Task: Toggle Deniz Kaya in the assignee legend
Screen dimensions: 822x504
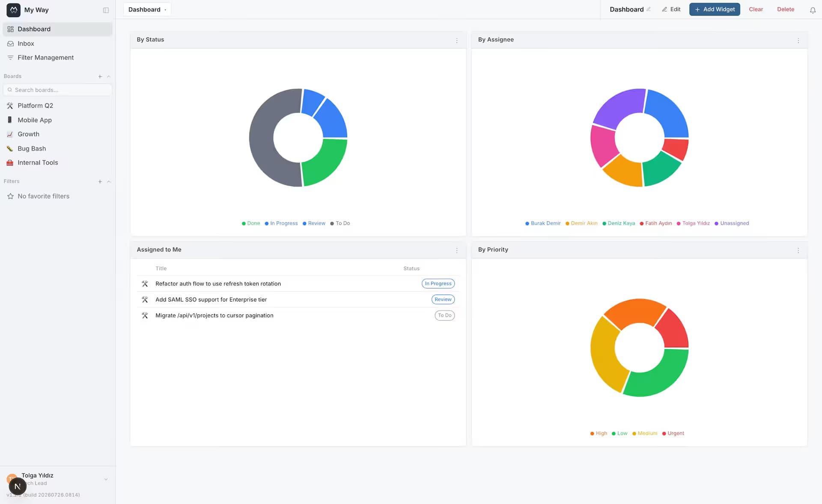Action: coord(619,223)
